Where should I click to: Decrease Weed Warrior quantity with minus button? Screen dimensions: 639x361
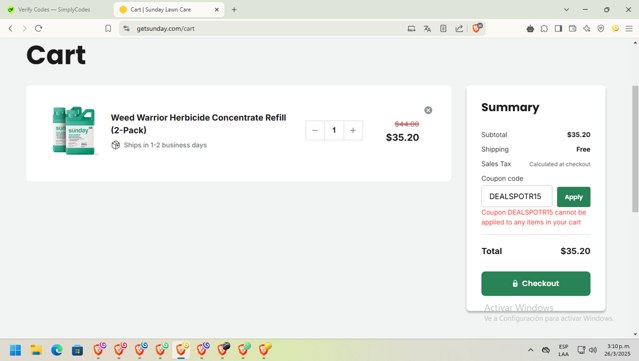point(315,130)
